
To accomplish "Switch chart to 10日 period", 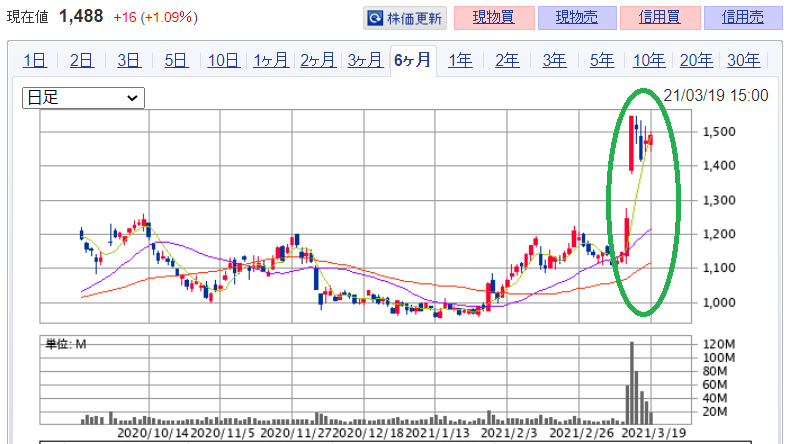I will click(x=224, y=60).
